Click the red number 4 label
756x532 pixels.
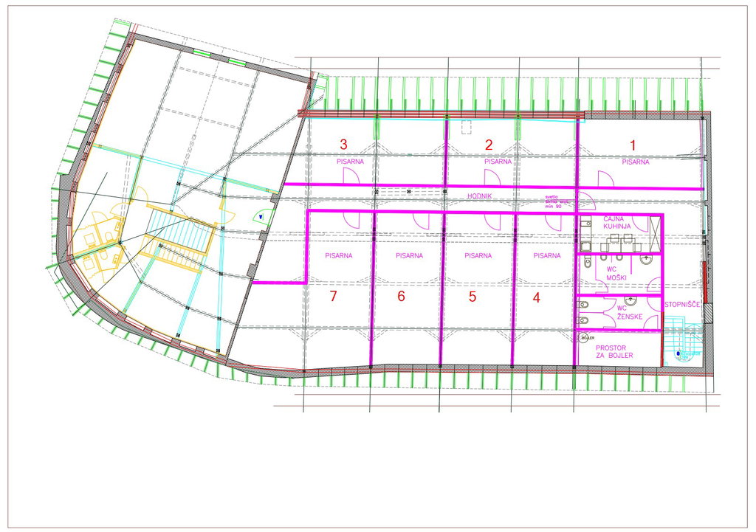point(536,297)
